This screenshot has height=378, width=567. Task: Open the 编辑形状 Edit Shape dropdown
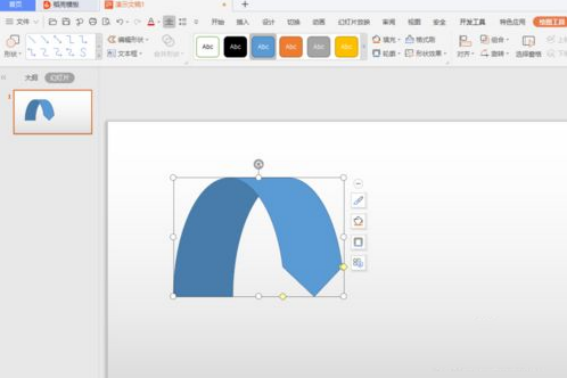point(128,39)
